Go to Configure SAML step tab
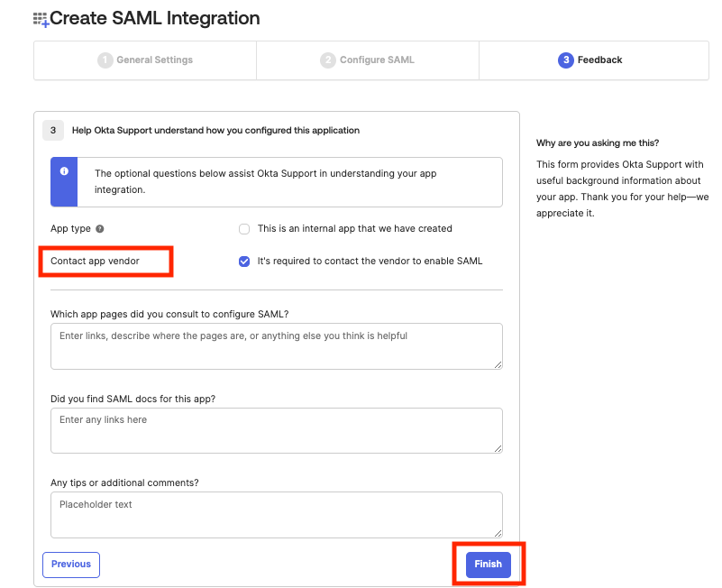The width and height of the screenshot is (722, 588). point(368,60)
